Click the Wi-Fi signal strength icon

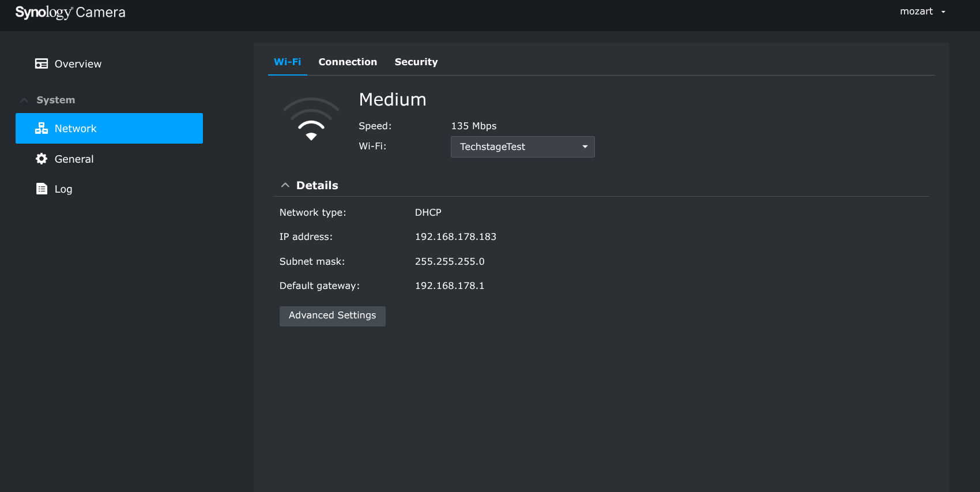pyautogui.click(x=311, y=120)
